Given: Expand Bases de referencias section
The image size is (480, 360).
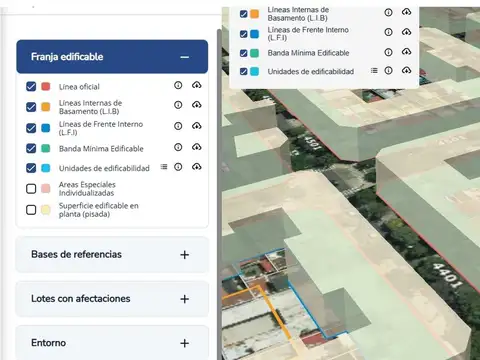Looking at the screenshot, I should click(x=184, y=255).
